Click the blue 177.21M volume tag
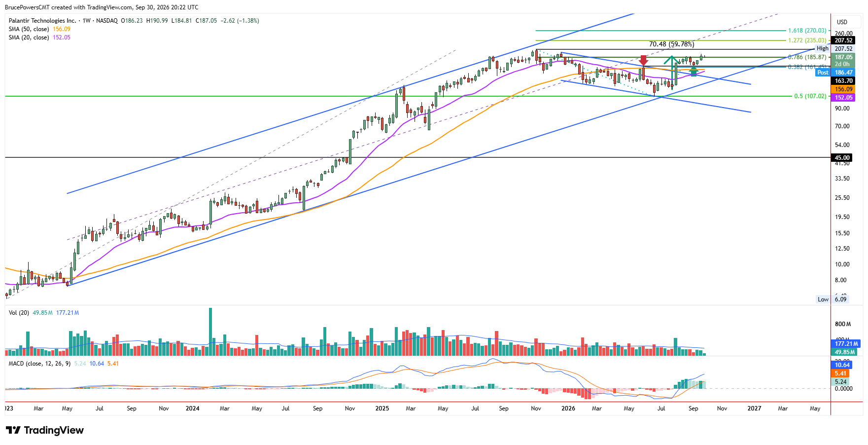Viewport: 868px width, 445px height. (x=846, y=344)
